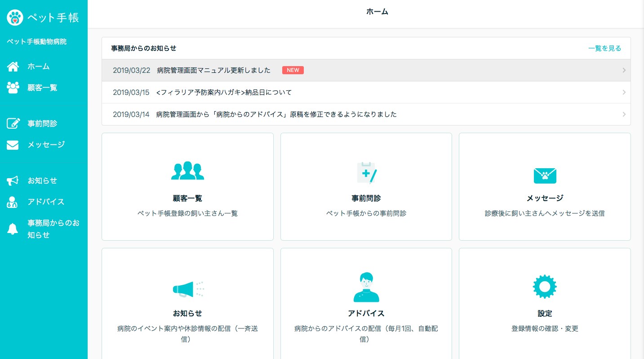Click the お知らせ card title
Viewport: 644px width, 359px height.
coord(187,313)
